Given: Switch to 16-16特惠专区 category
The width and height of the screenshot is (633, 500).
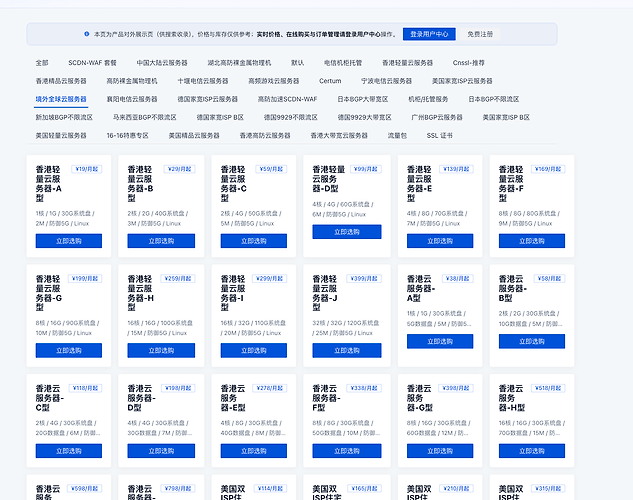Looking at the screenshot, I should 128,136.
